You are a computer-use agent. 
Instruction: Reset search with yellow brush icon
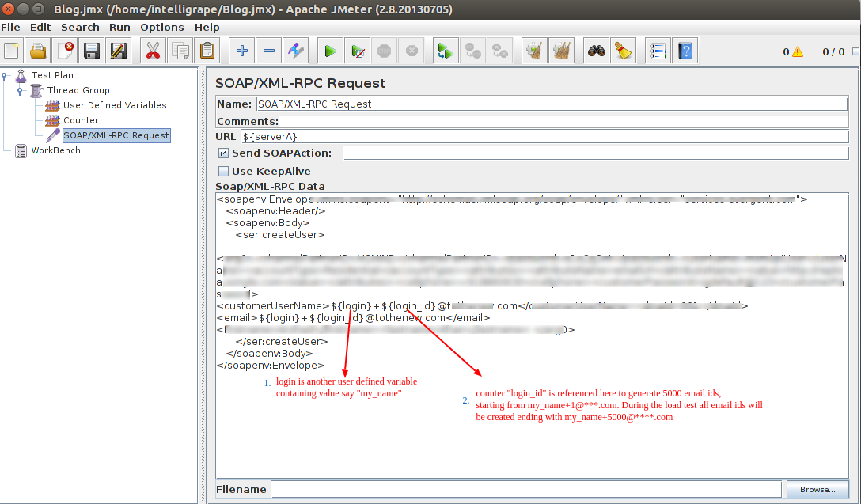(x=624, y=51)
